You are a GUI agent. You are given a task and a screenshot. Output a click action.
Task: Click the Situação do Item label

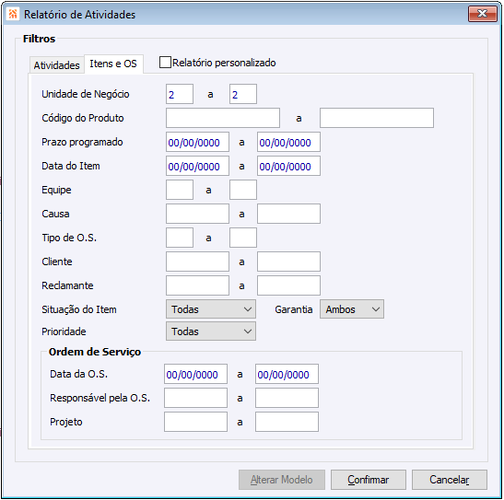point(79,310)
